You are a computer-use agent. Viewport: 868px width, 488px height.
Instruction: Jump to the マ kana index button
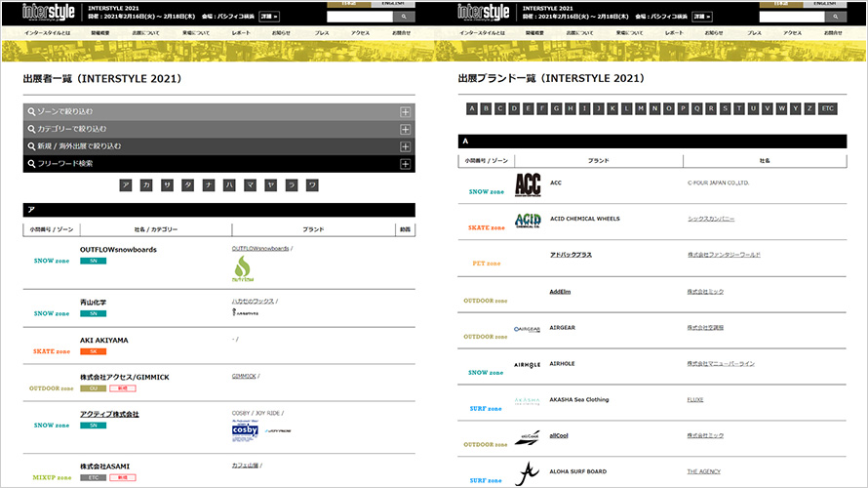251,185
